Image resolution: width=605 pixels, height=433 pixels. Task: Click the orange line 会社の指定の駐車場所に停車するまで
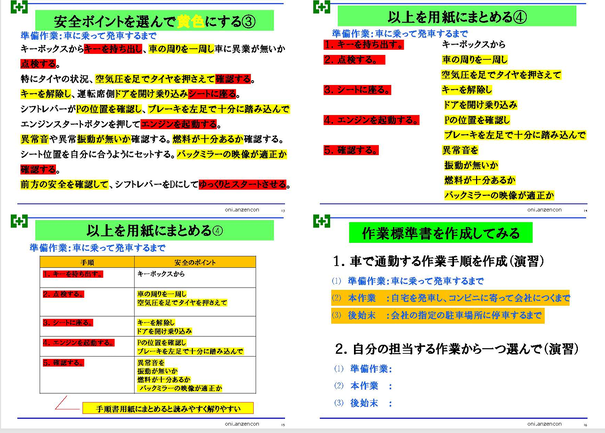click(x=466, y=315)
